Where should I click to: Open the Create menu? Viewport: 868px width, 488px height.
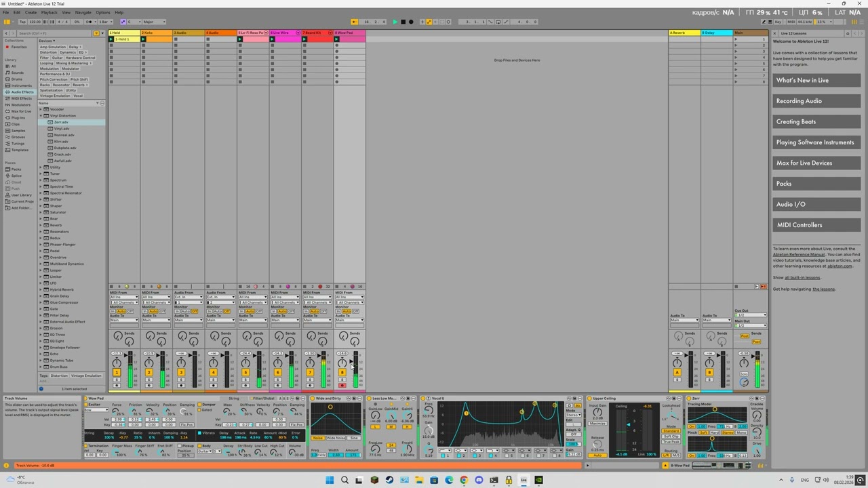tap(31, 12)
